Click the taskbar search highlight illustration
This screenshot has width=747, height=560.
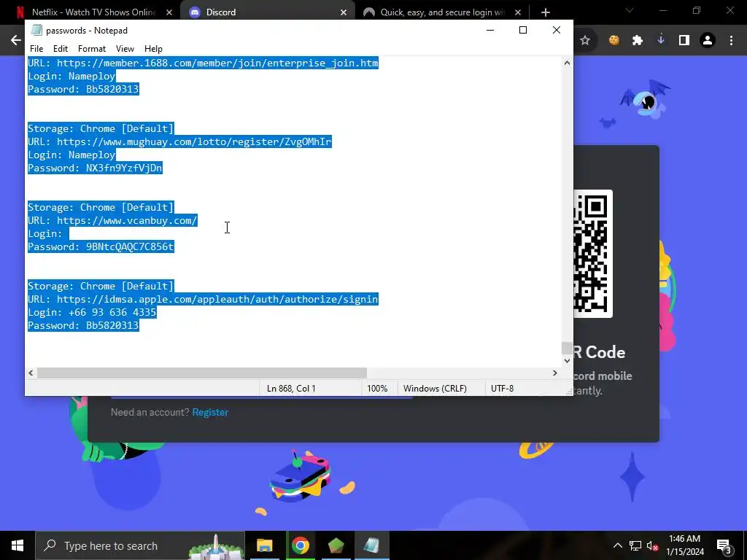(x=215, y=547)
